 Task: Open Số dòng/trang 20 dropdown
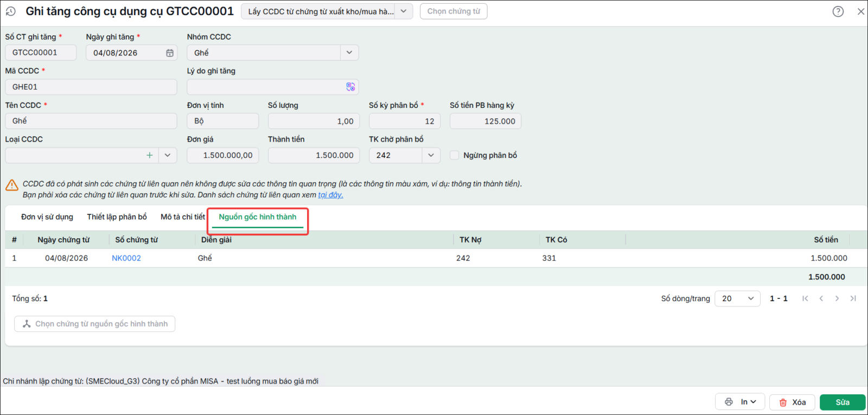(738, 298)
